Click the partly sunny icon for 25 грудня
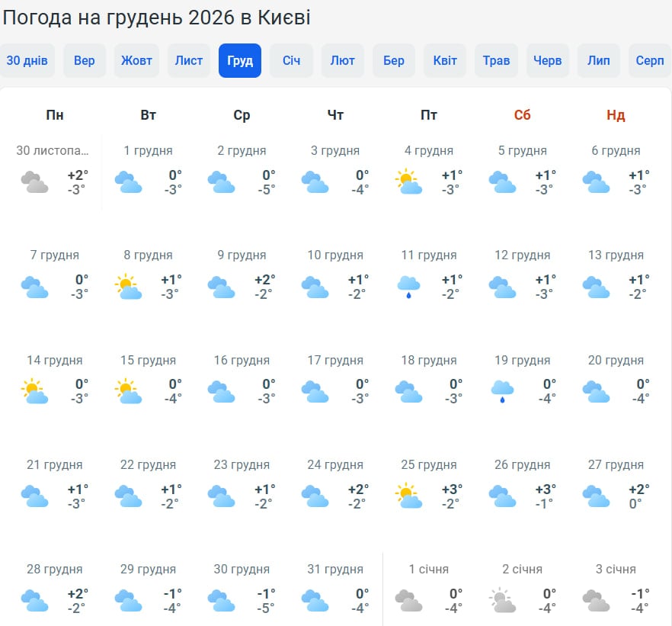 pyautogui.click(x=408, y=496)
